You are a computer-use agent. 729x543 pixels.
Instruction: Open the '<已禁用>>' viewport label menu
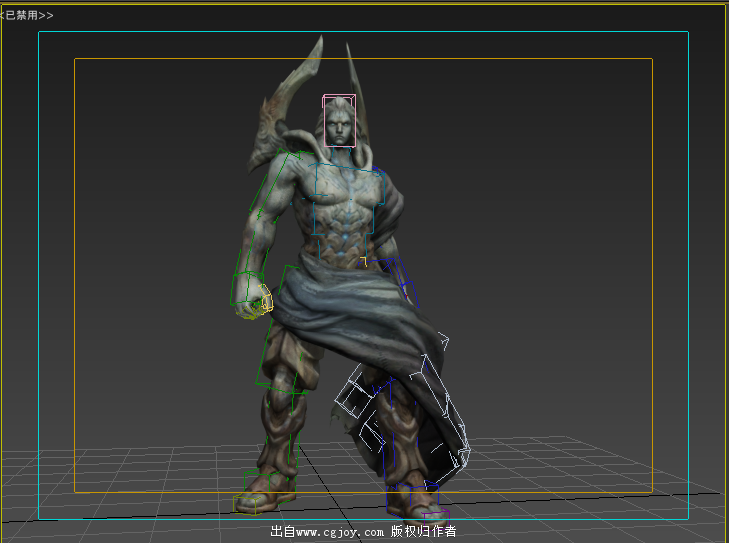point(27,15)
